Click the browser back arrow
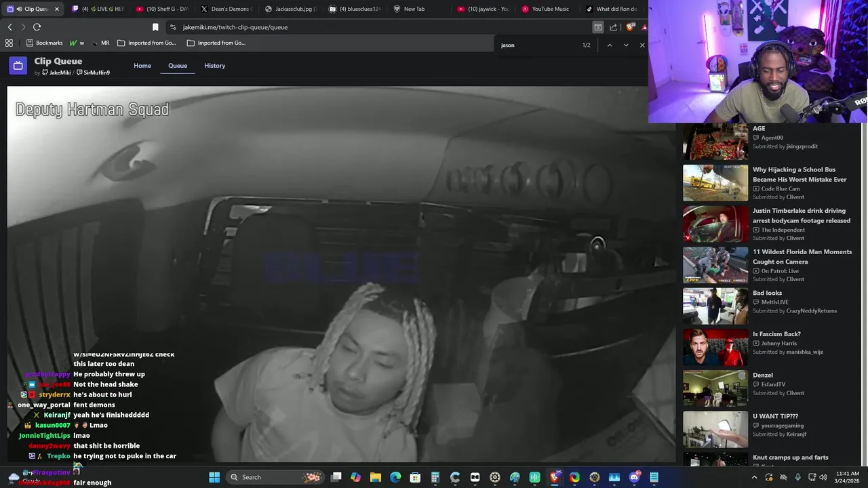Screen dimensions: 868x488 click(9, 27)
